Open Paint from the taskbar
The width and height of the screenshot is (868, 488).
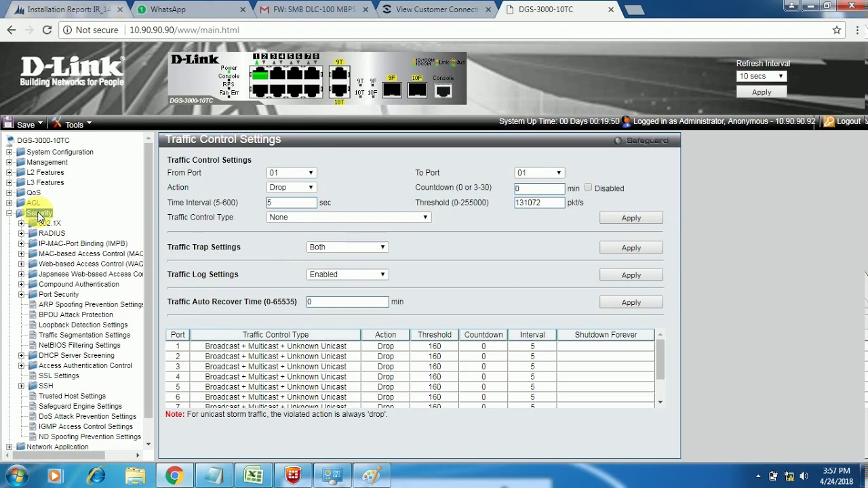pyautogui.click(x=372, y=476)
